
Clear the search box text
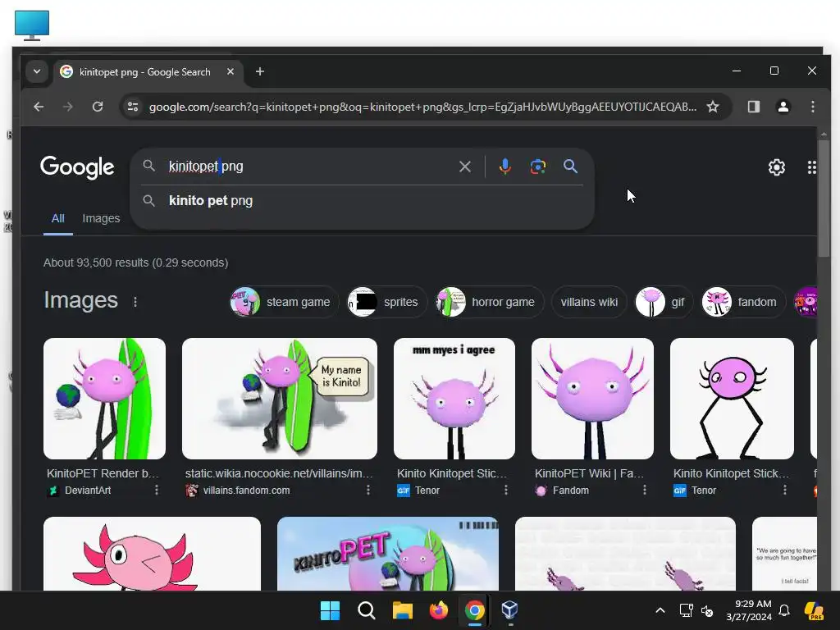pyautogui.click(x=465, y=167)
